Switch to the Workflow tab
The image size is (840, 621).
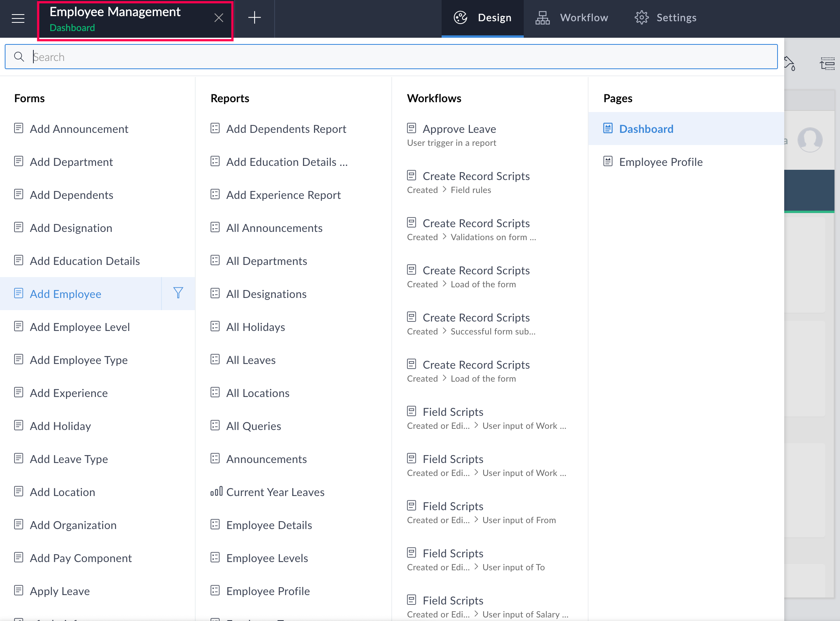pyautogui.click(x=572, y=18)
